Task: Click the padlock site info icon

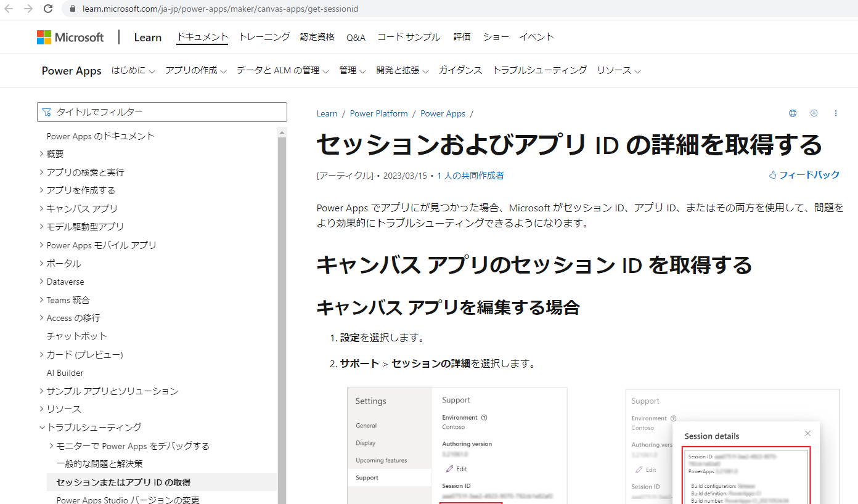Action: coord(73,9)
